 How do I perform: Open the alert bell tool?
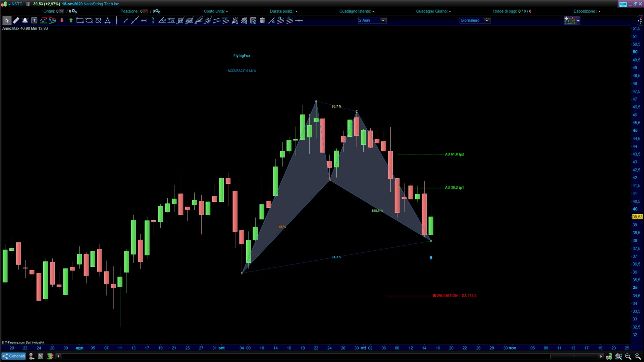coord(25,20)
